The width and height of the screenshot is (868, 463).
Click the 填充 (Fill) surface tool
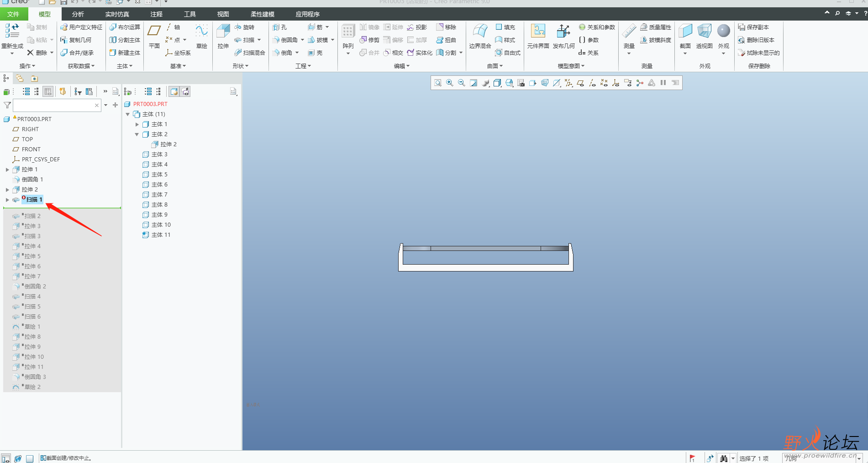(505, 27)
